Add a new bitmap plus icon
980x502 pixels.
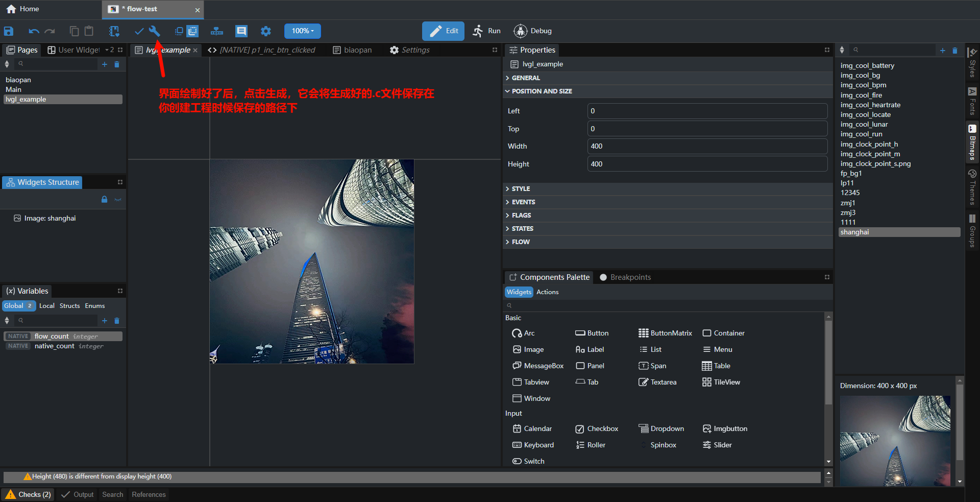(942, 50)
